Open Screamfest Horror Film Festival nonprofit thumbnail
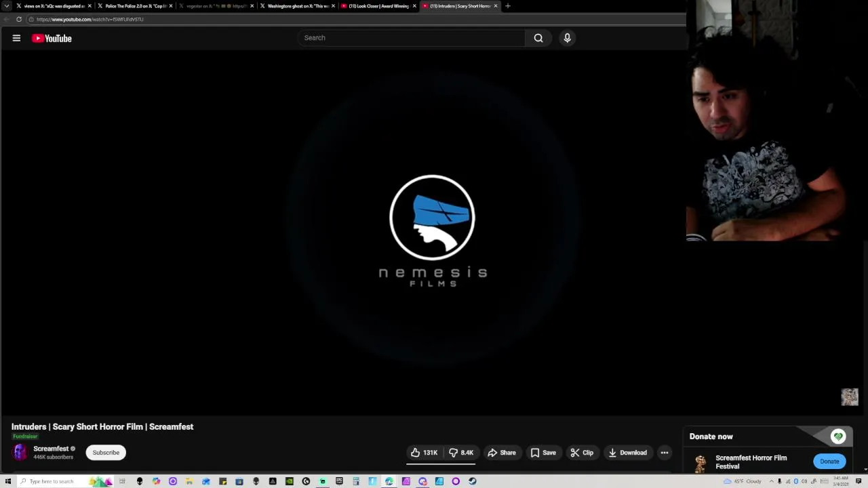Screen dimensions: 868x488 pos(700,463)
